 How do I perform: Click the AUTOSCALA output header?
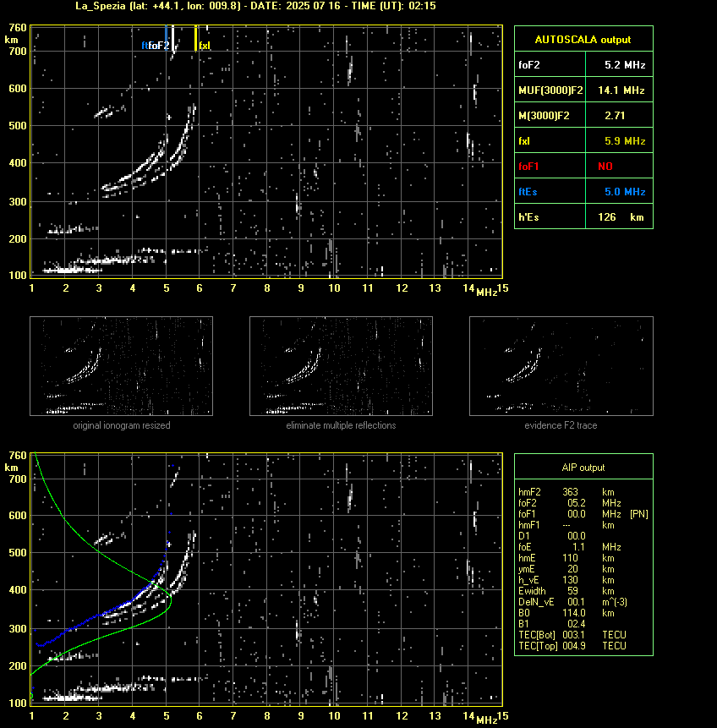point(583,39)
